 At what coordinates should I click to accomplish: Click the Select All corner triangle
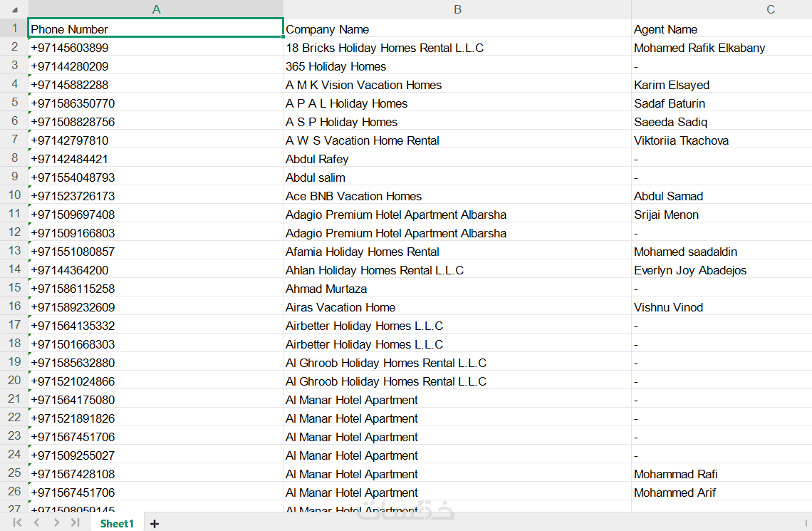click(x=15, y=10)
